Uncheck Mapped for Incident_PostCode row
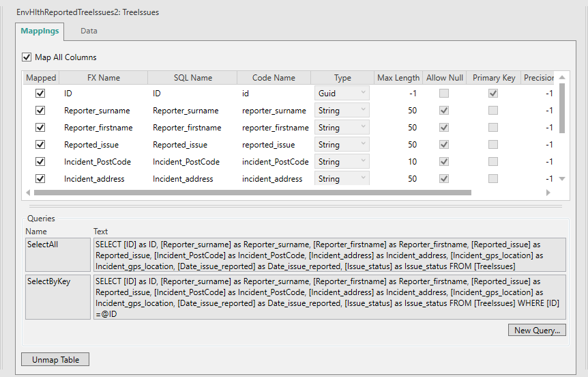The height and width of the screenshot is (377, 588). (40, 161)
